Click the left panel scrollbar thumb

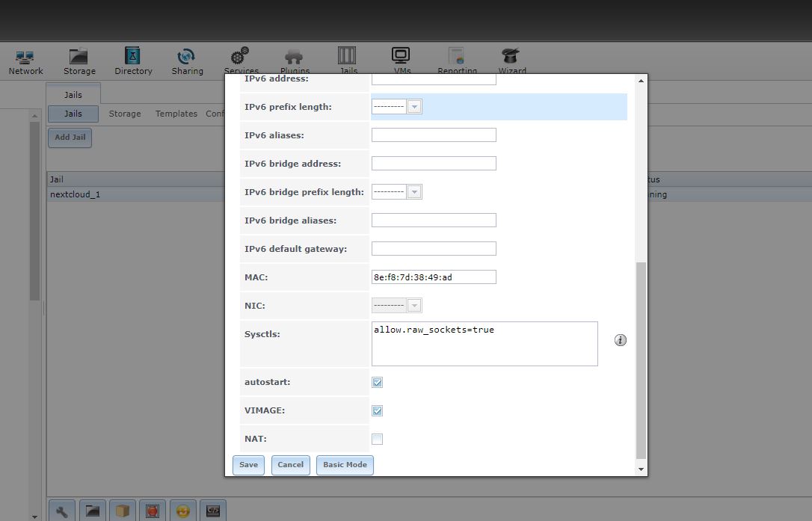(x=34, y=212)
